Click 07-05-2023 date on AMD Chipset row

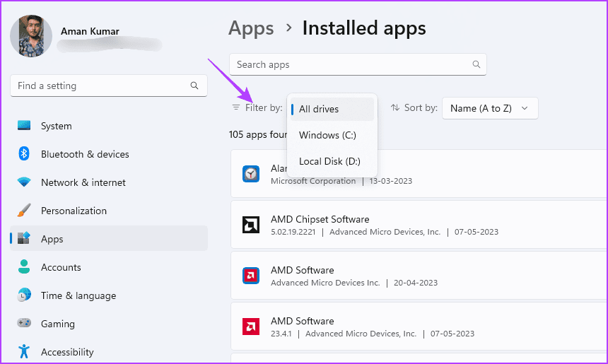[477, 232]
